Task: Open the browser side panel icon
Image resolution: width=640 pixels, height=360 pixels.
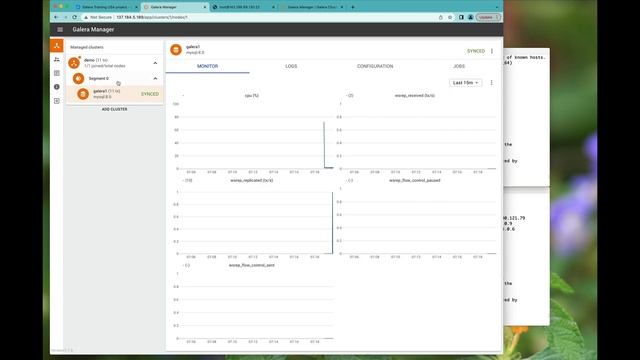Action: [x=461, y=18]
